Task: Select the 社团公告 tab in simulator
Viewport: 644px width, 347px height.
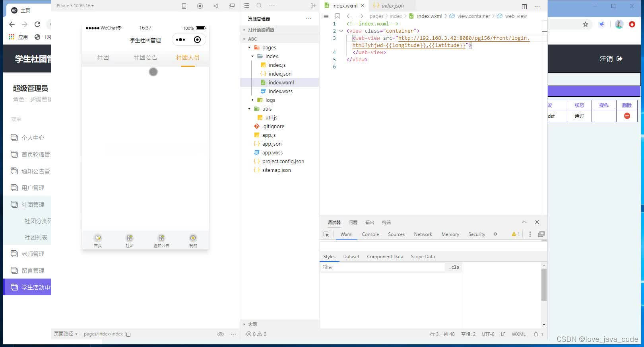Action: tap(145, 58)
